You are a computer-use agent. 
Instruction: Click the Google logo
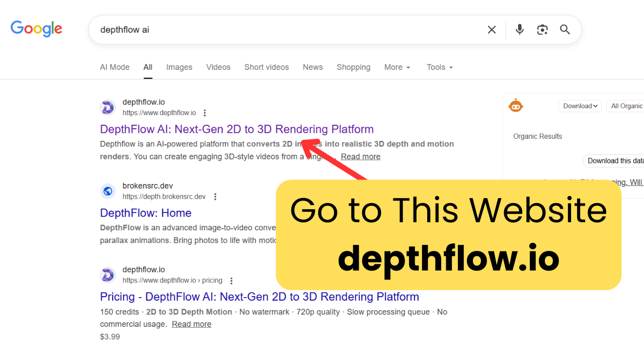click(x=36, y=29)
